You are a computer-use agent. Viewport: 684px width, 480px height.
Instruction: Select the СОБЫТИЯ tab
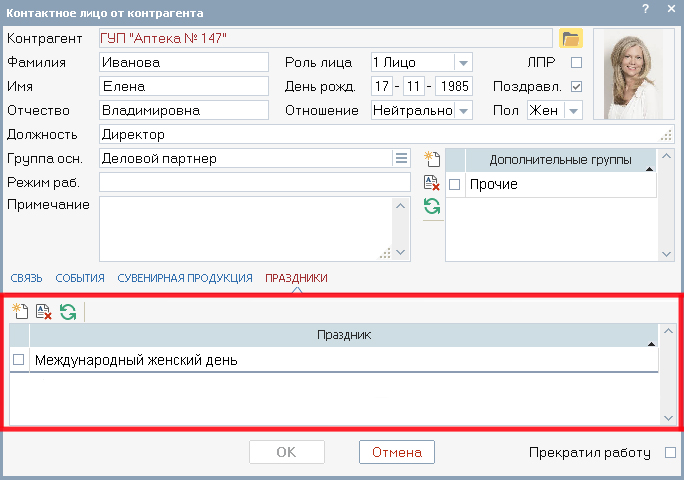click(80, 278)
